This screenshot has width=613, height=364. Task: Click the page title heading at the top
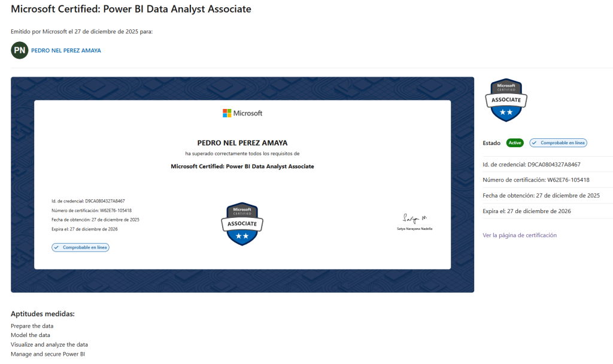(131, 10)
